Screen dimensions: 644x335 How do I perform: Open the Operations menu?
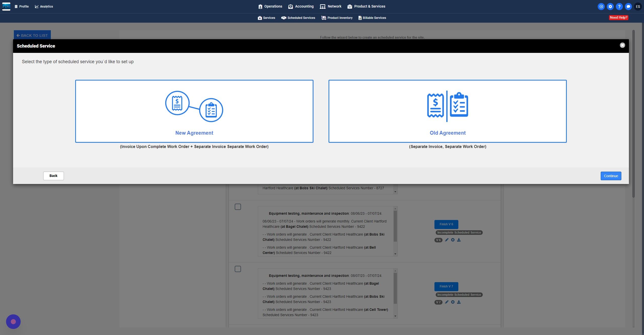270,6
